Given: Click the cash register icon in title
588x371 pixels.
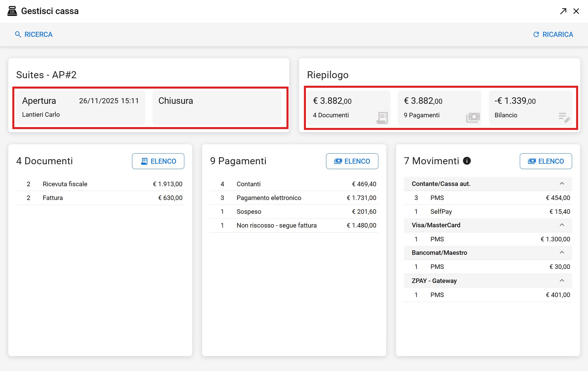Looking at the screenshot, I should [x=12, y=11].
